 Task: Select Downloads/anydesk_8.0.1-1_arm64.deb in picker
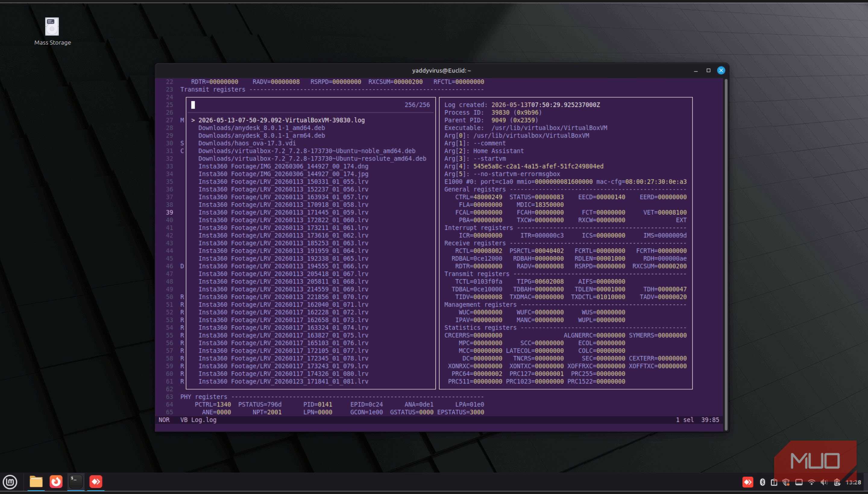(x=261, y=135)
